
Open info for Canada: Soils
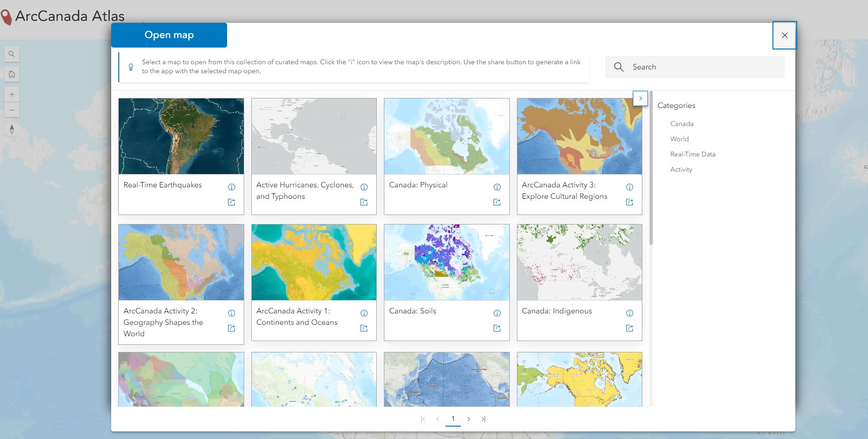[497, 313]
